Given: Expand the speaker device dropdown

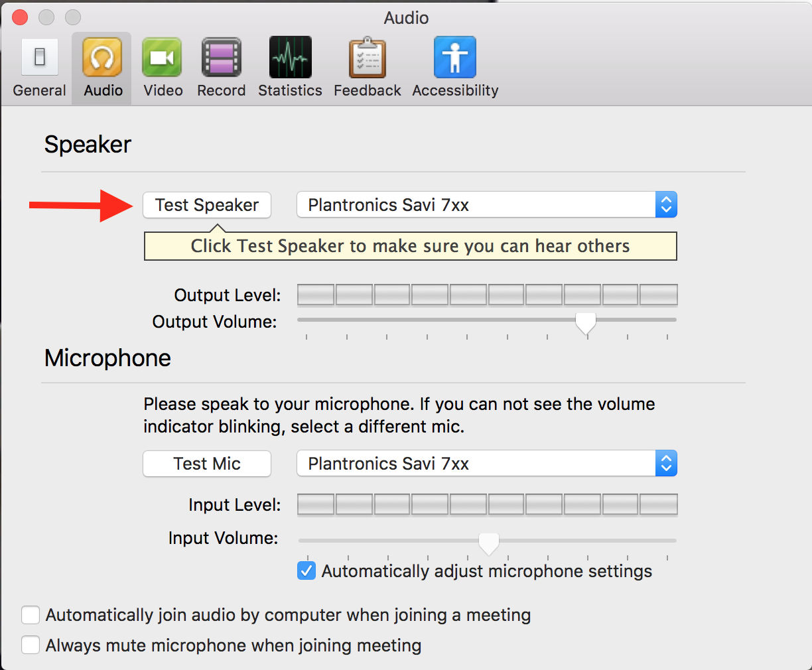Looking at the screenshot, I should 665,205.
